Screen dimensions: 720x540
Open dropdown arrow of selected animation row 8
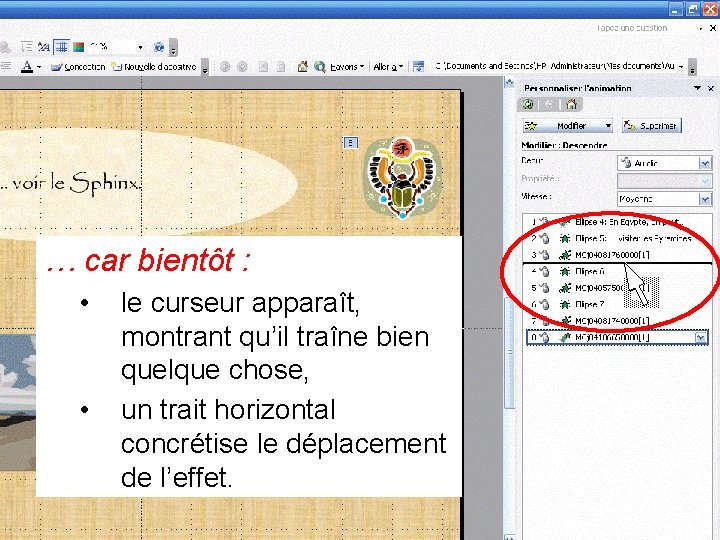700,338
